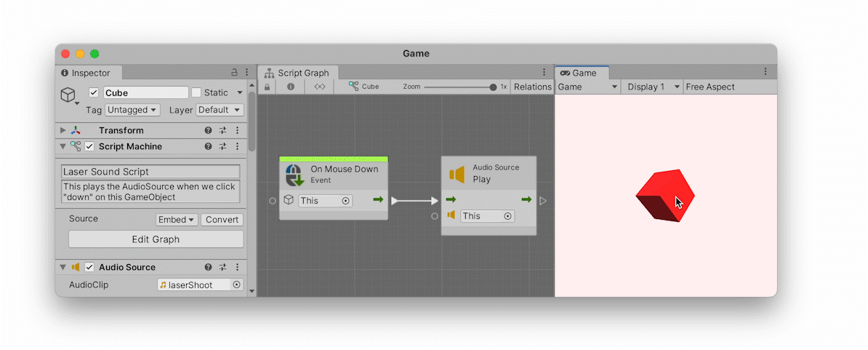This screenshot has width=868, height=350.
Task: Open the Game view mode dropdown
Action: pyautogui.click(x=588, y=87)
